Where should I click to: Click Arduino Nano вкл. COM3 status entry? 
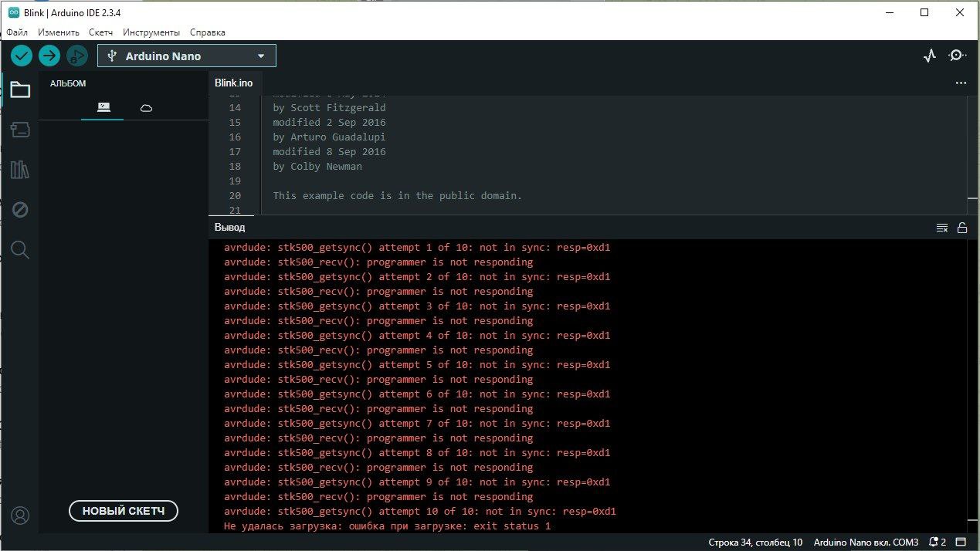click(x=866, y=542)
